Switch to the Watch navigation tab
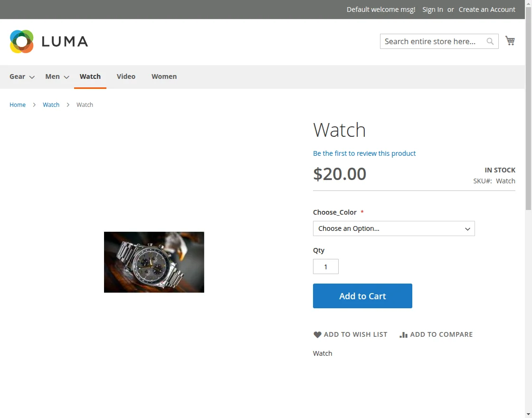 pos(90,76)
